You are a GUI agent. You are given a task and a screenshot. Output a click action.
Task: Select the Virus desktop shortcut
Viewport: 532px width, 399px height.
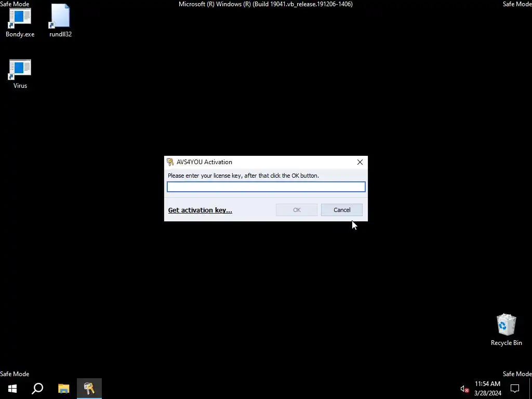(20, 74)
